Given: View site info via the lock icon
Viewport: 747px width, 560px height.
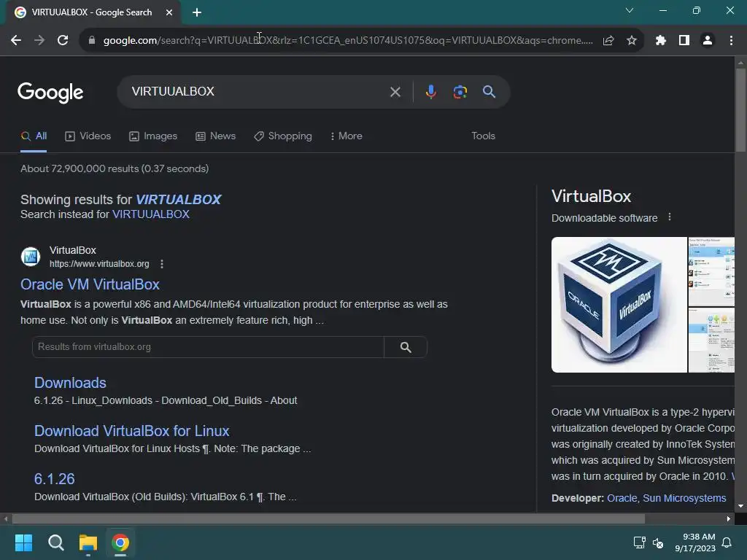Looking at the screenshot, I should [91, 41].
